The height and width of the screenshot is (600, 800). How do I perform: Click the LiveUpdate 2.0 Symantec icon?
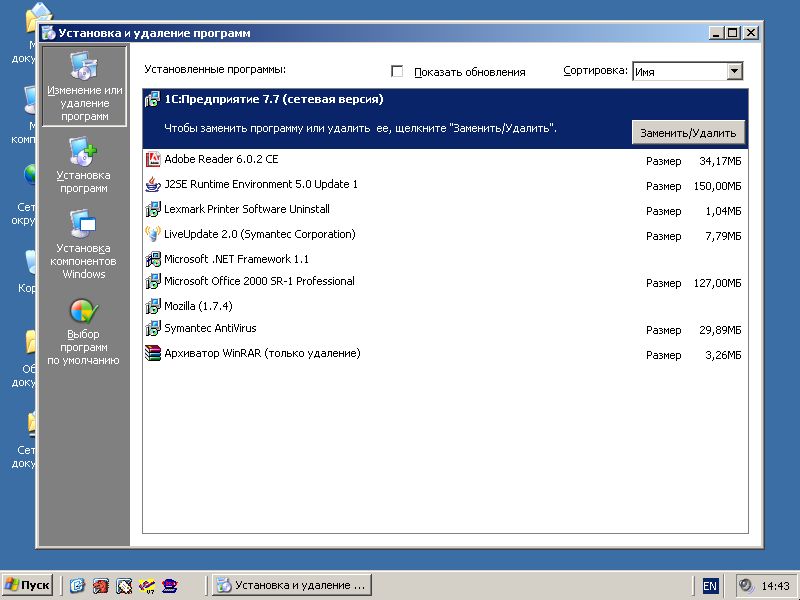[x=153, y=235]
